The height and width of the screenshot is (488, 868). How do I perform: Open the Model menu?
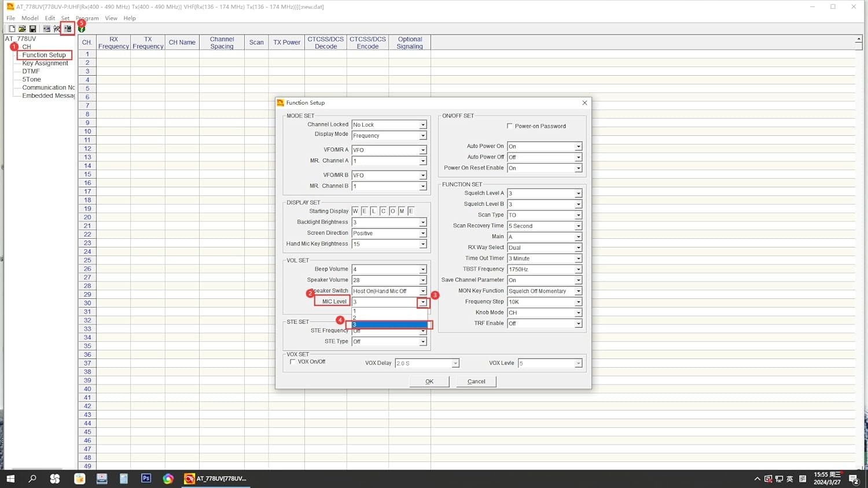tap(30, 19)
